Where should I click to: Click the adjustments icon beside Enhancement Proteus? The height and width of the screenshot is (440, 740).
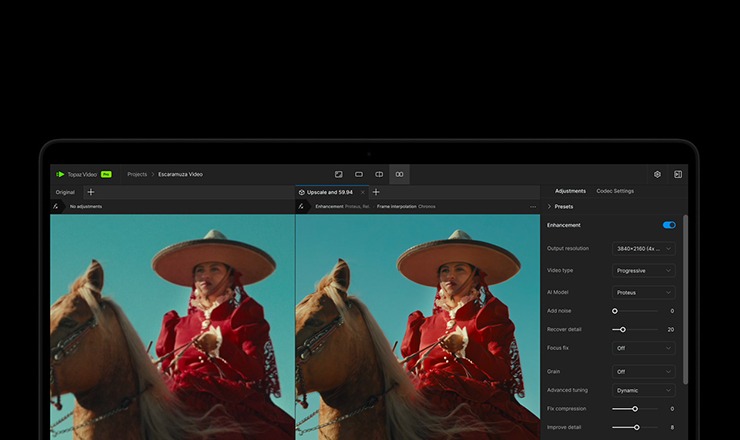pos(301,206)
